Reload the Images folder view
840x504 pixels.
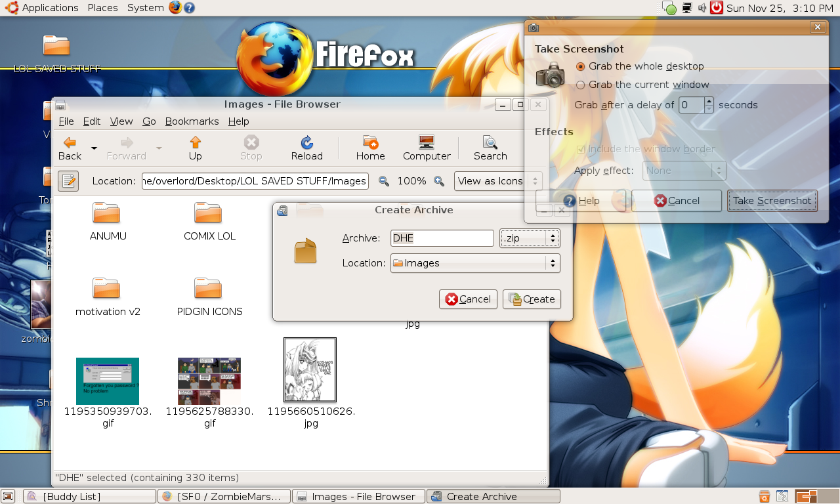pos(306,148)
